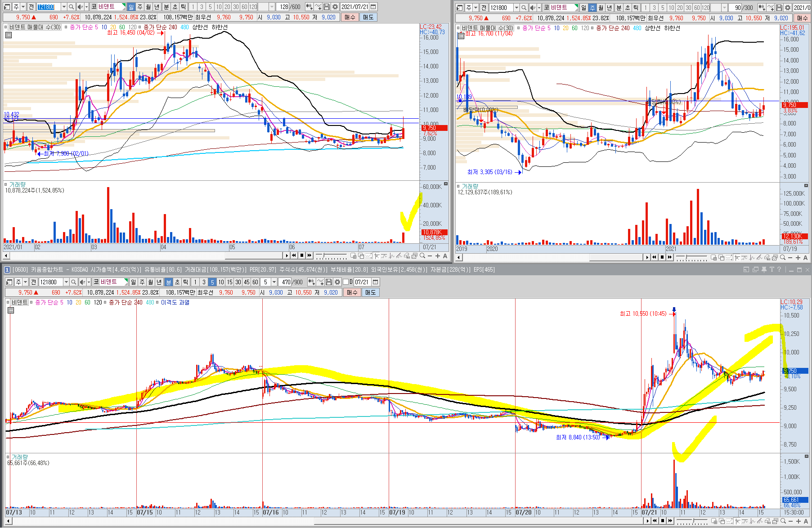812x528 pixels.
Task: Click '이격도 과열' legend label in bottom chart
Action: point(175,302)
